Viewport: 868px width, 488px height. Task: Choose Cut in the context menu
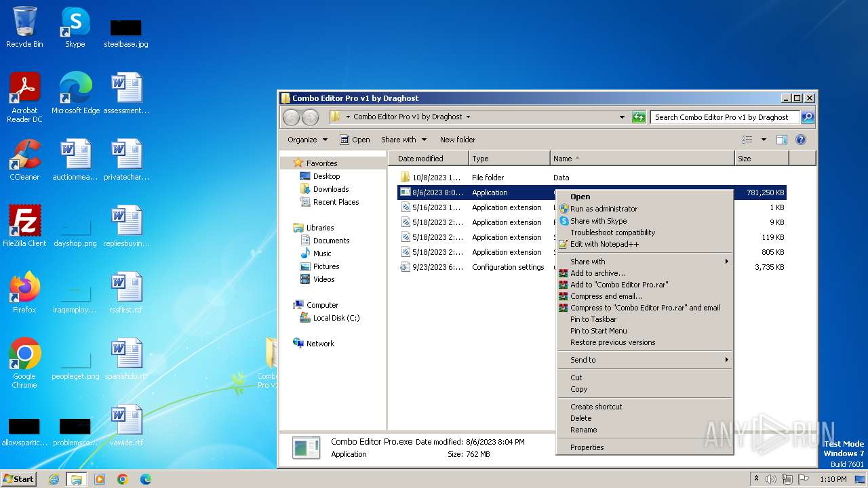[644, 378]
